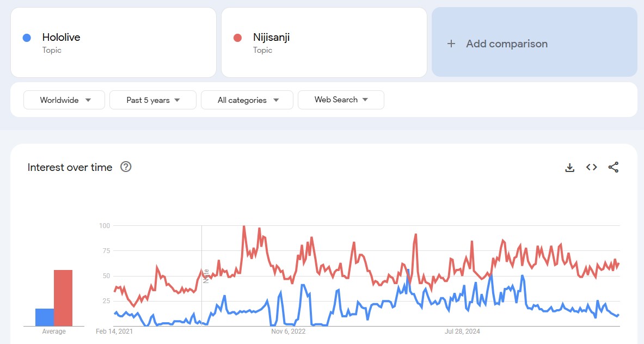
Task: Open the embed code icon
Action: (591, 167)
